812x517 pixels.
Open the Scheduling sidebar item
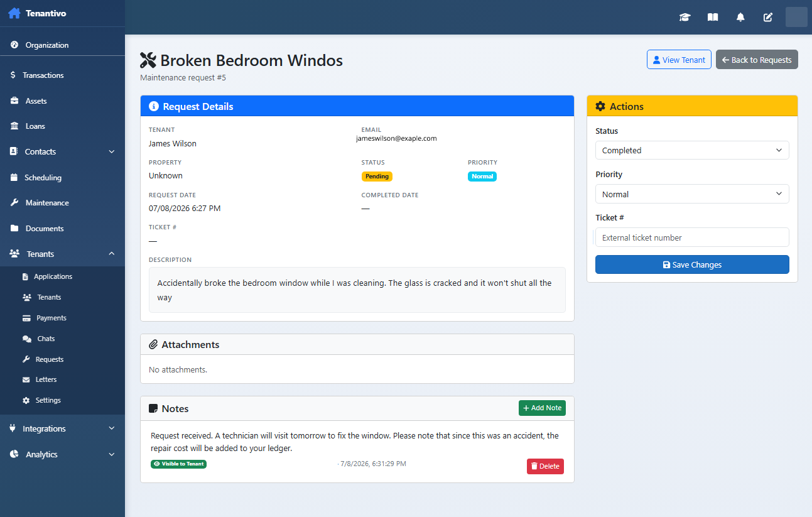click(x=43, y=178)
